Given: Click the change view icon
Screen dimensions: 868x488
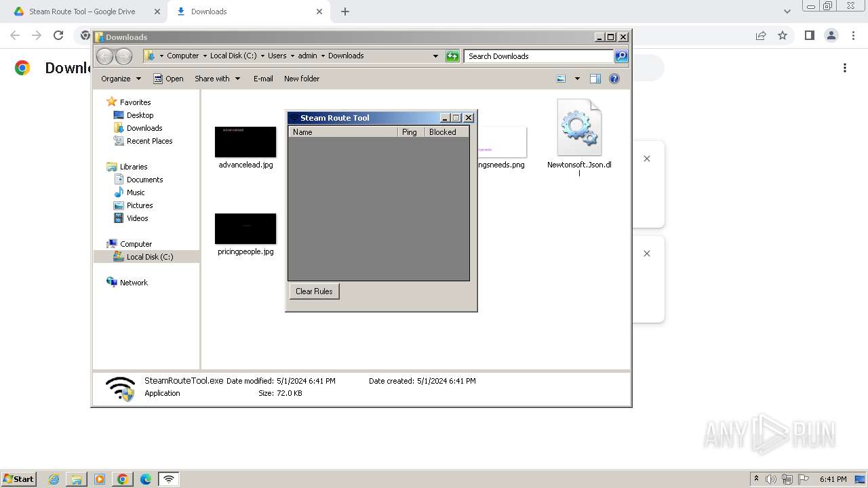Looking at the screenshot, I should (x=561, y=79).
